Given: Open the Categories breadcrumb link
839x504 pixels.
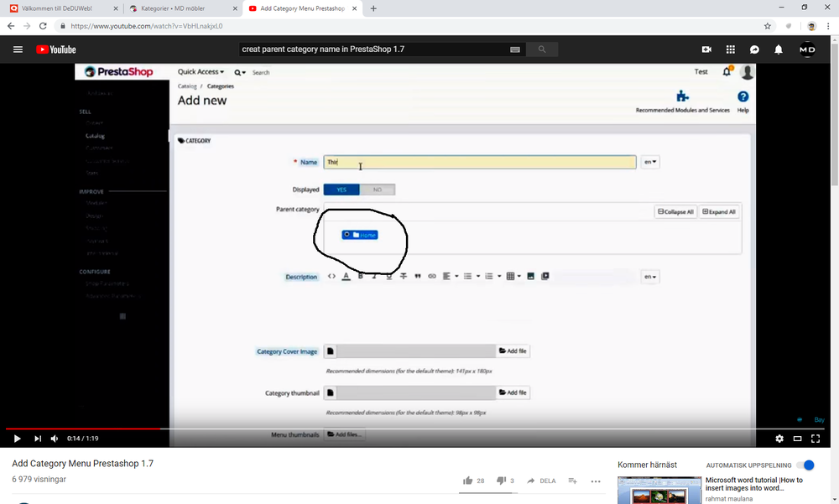Looking at the screenshot, I should point(220,86).
